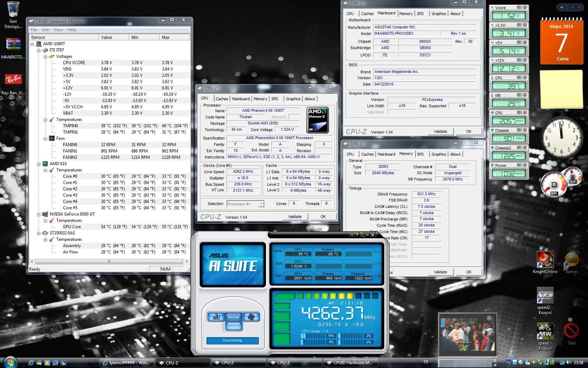The height and width of the screenshot is (368, 588).
Task: Click the Overclocking bar in AI Suite
Action: 233,340
